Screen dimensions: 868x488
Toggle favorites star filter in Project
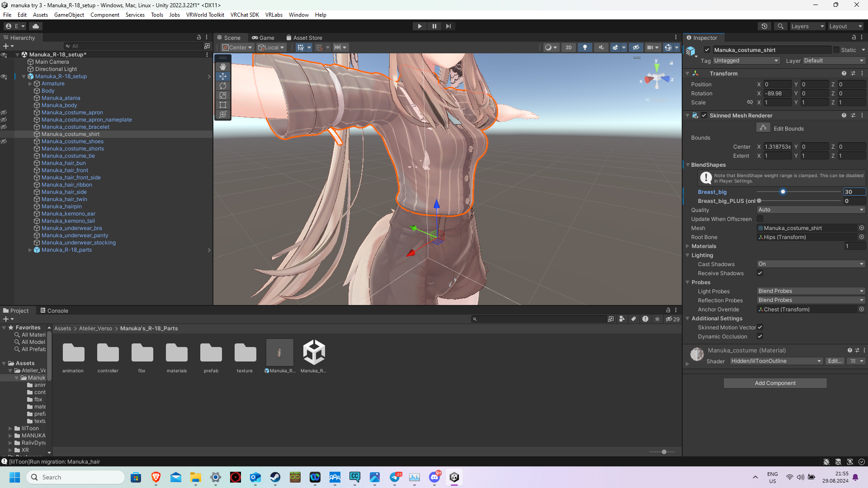[x=657, y=319]
